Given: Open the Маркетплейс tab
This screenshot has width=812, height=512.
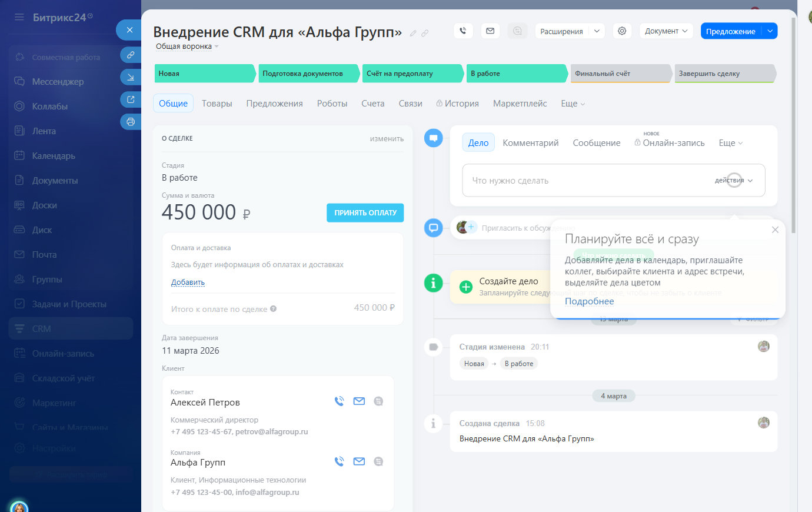Looking at the screenshot, I should [x=520, y=104].
